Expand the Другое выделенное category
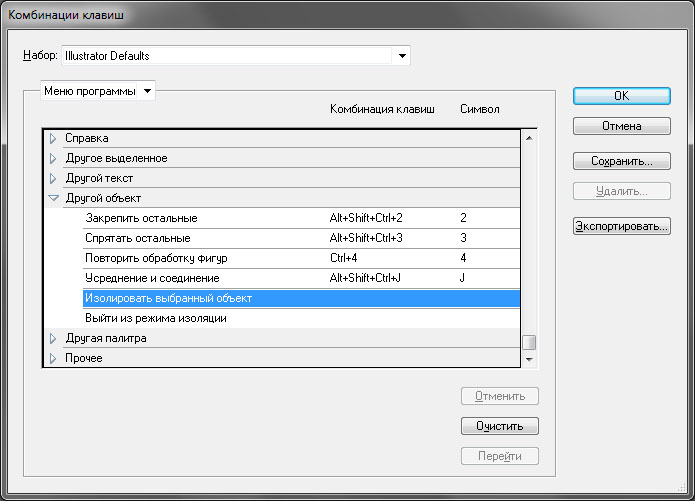This screenshot has height=501, width=695. tap(53, 158)
